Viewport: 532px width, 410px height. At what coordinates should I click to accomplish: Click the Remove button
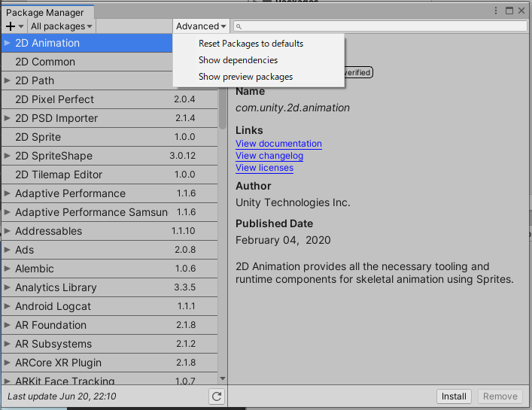[x=500, y=396]
